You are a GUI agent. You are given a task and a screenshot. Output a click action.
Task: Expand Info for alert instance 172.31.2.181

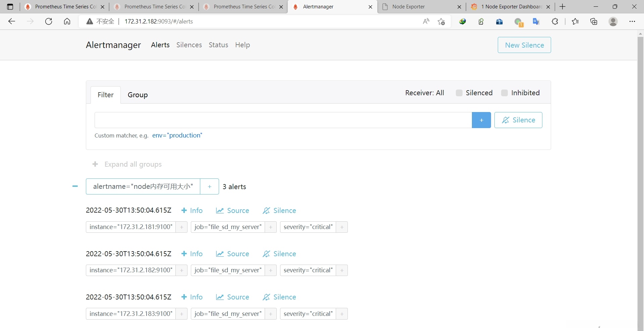pyautogui.click(x=192, y=211)
